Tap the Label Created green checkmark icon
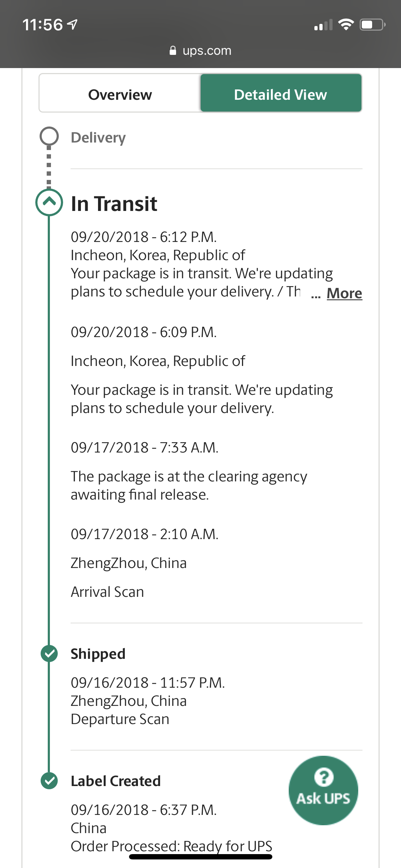Image resolution: width=401 pixels, height=868 pixels. (49, 781)
